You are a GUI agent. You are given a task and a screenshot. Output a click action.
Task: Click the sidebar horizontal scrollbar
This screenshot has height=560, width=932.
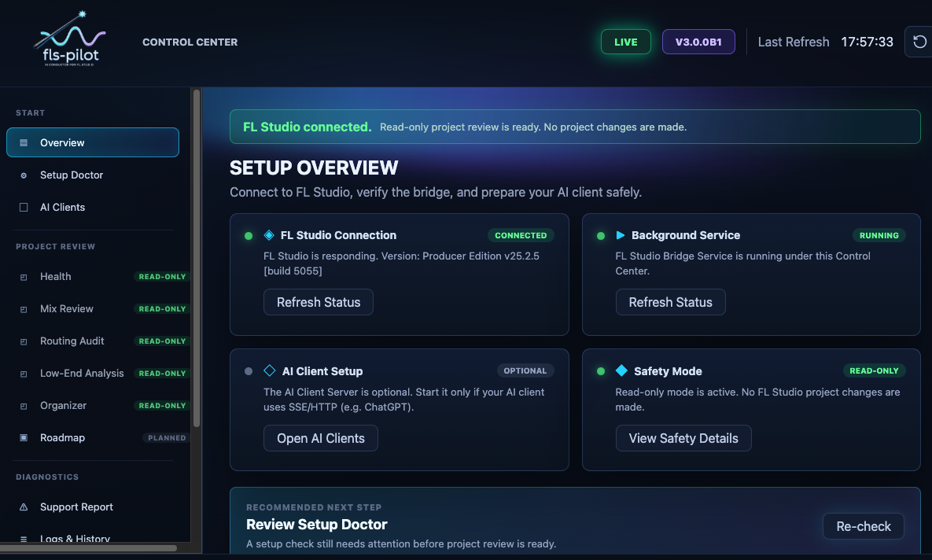[89, 547]
